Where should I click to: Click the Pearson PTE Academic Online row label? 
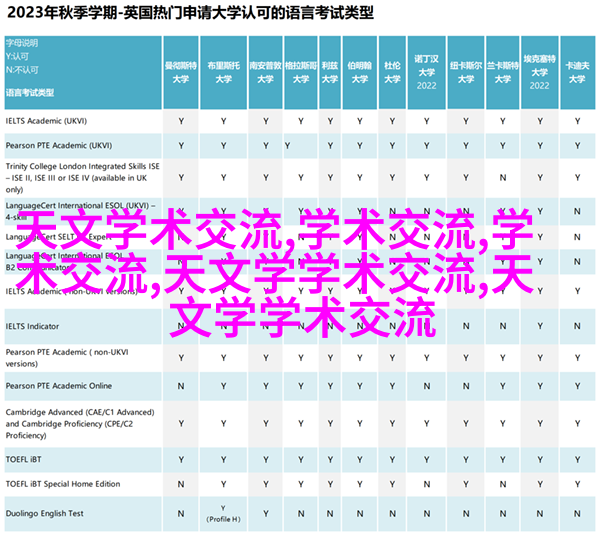(59, 386)
